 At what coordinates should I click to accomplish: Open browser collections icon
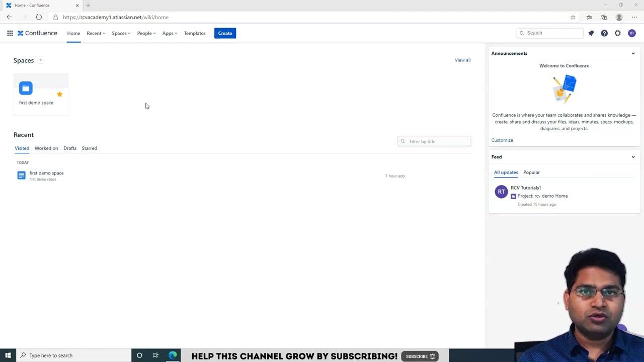[604, 17]
